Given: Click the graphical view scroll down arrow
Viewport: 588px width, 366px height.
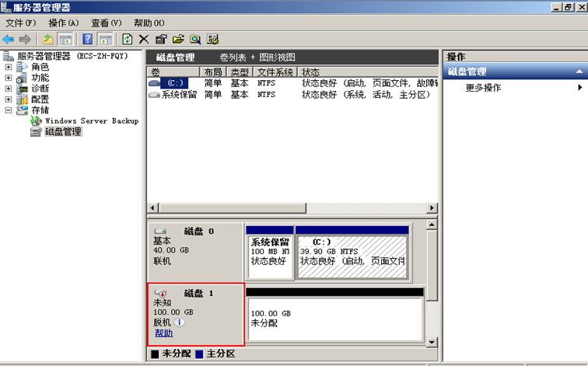Looking at the screenshot, I should coord(432,342).
